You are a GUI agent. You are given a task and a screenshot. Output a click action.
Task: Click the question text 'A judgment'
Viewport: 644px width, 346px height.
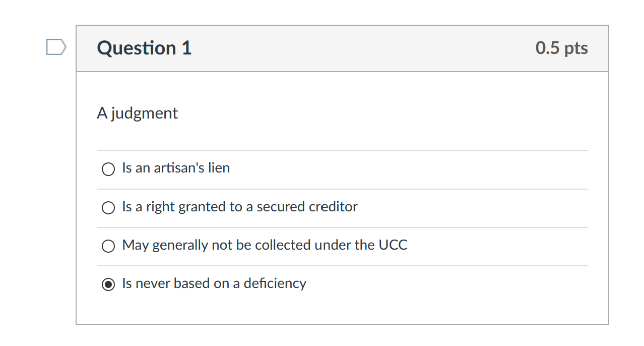pyautogui.click(x=137, y=113)
